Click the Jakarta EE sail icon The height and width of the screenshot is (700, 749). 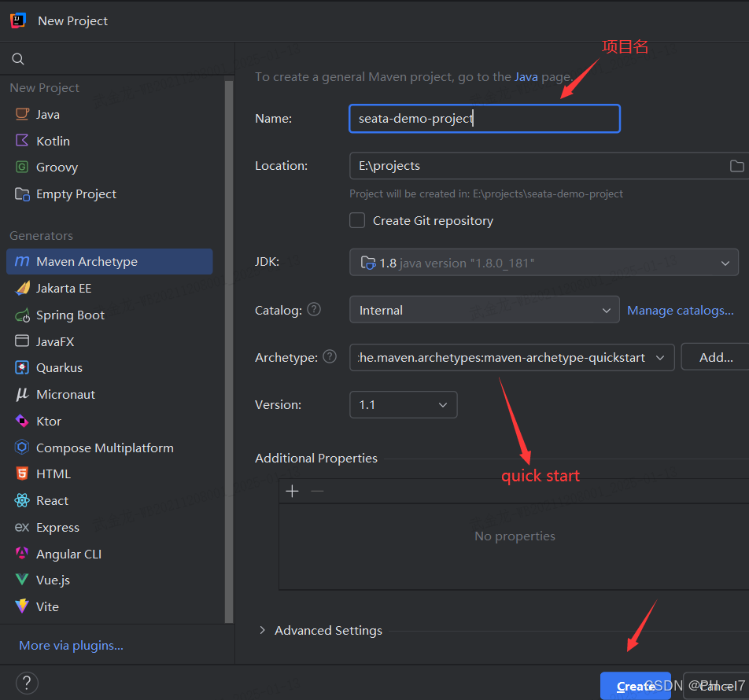(x=22, y=288)
